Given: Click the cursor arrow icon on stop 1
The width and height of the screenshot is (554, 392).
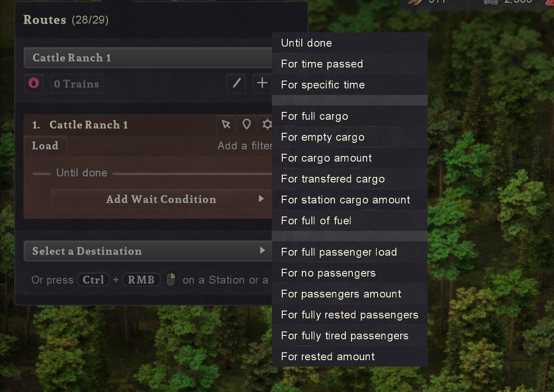Looking at the screenshot, I should pos(226,125).
